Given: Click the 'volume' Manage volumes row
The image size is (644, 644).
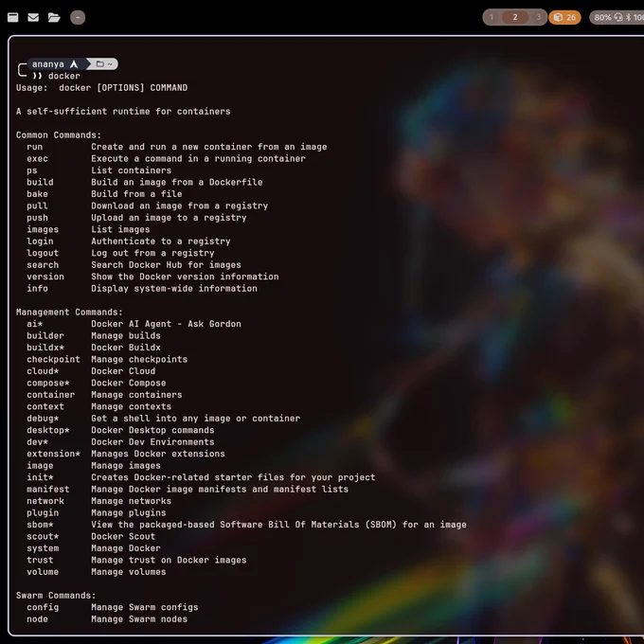Looking at the screenshot, I should 97,572.
